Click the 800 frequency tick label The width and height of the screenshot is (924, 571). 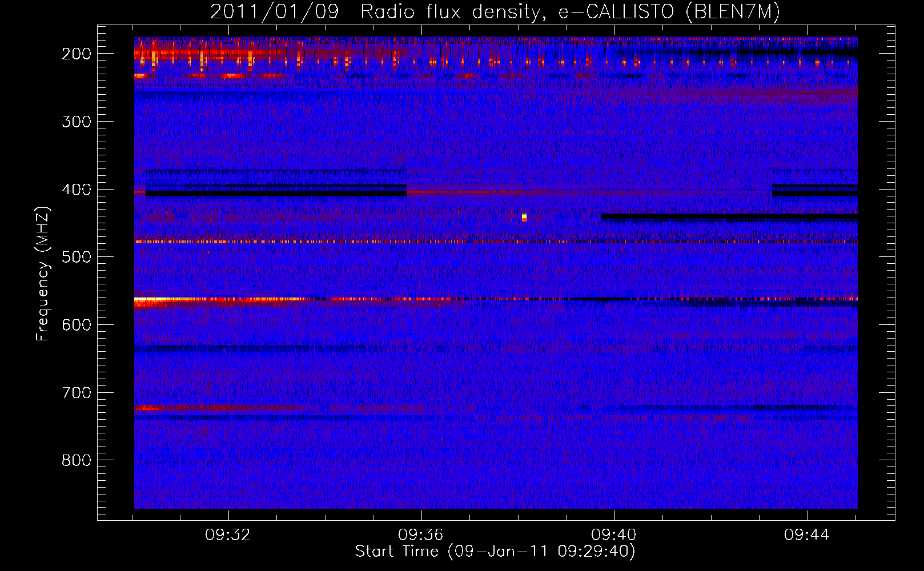click(x=76, y=460)
